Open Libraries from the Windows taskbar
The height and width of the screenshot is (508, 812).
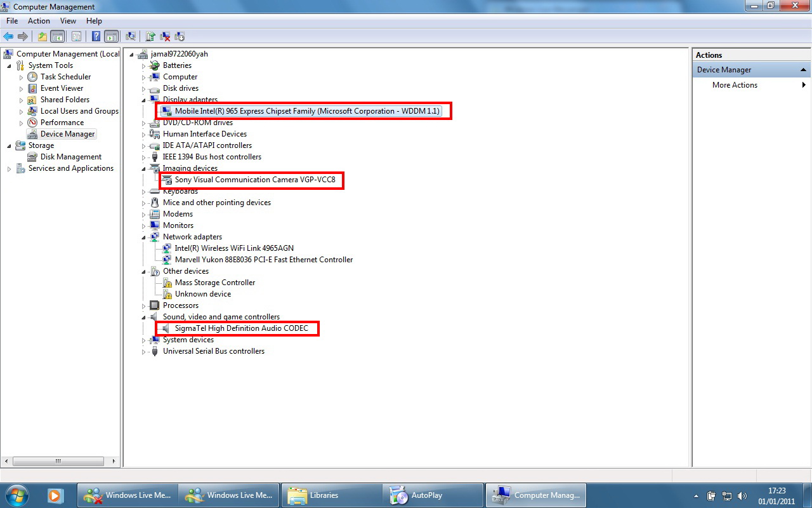point(324,495)
